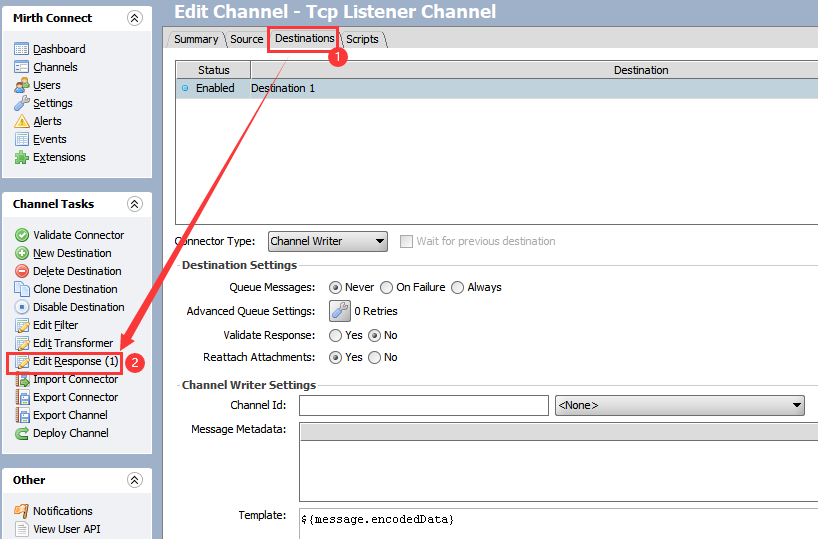Click the Deploy Channel task link

71,434
